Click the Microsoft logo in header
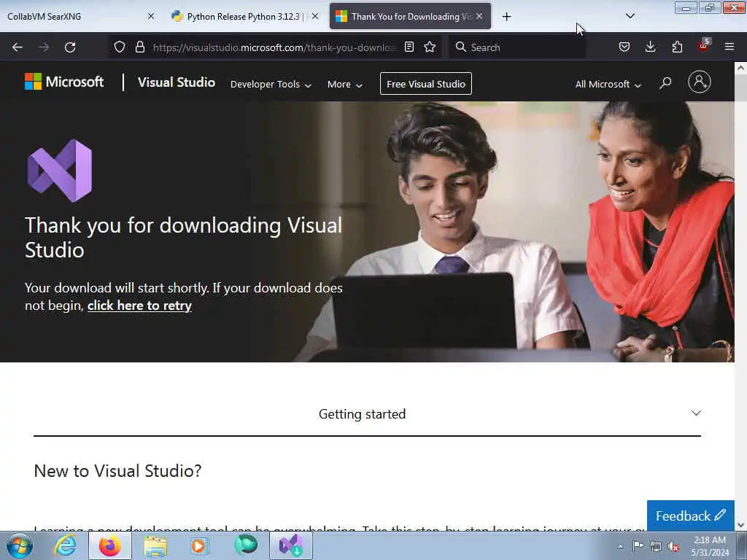This screenshot has height=560, width=747. coord(64,82)
